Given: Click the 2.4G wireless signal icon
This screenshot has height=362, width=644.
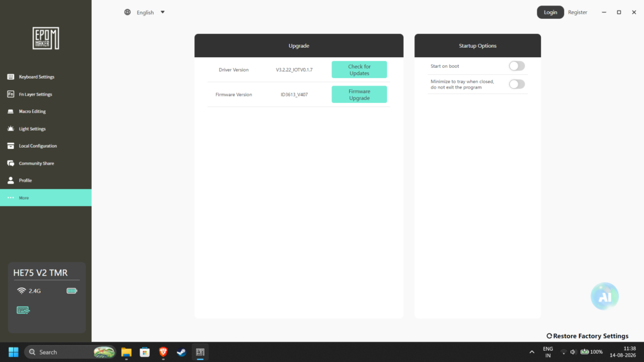Looking at the screenshot, I should pyautogui.click(x=21, y=290).
